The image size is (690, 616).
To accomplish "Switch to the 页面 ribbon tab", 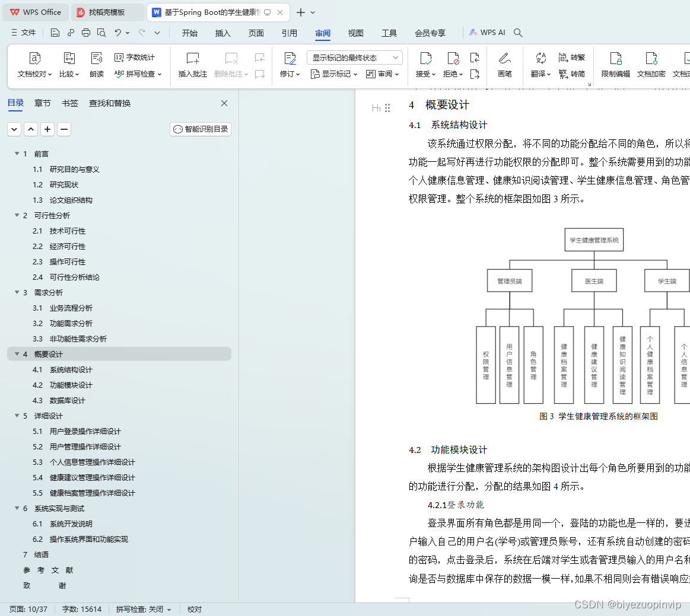I will 256,33.
